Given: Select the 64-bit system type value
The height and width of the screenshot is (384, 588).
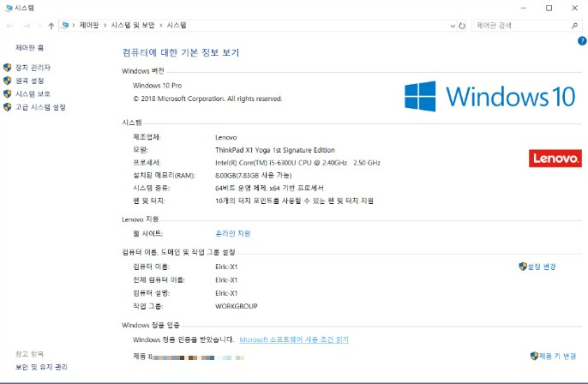Looking at the screenshot, I should click(269, 188).
